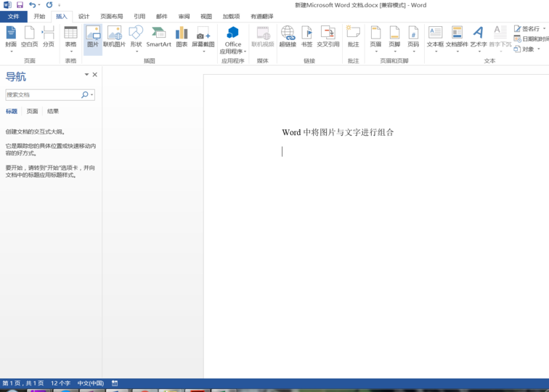
Task: Switch to the References (引用) tab
Action: (139, 17)
